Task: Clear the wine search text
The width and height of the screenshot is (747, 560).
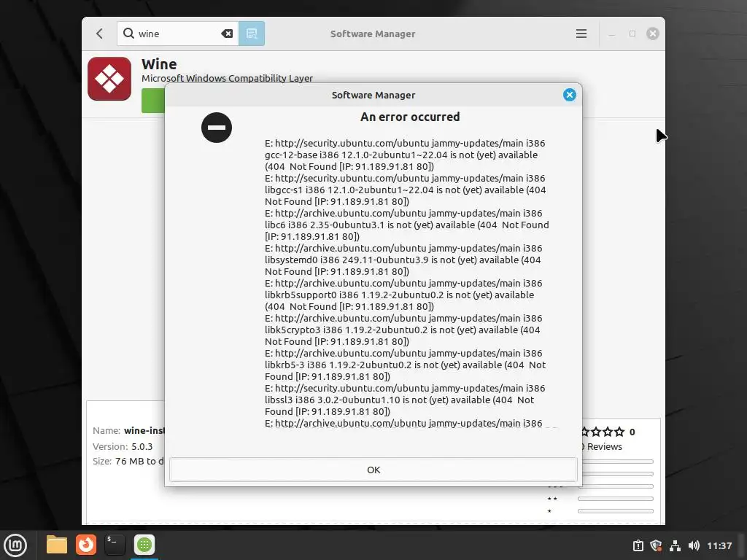Action: click(x=227, y=34)
